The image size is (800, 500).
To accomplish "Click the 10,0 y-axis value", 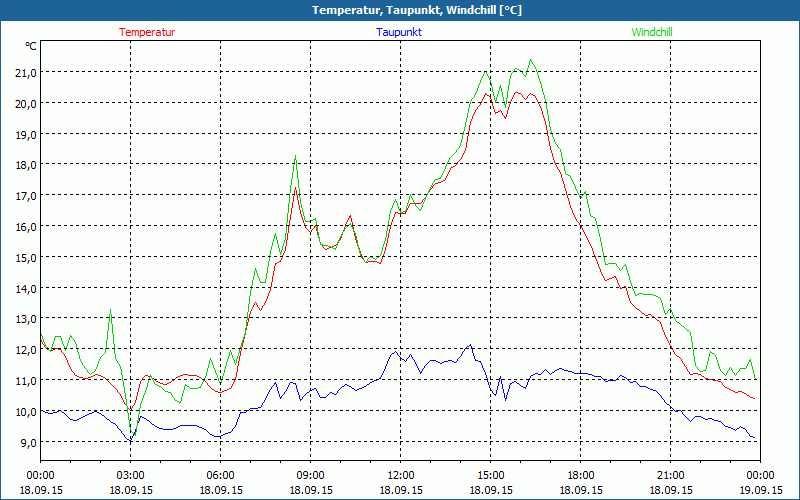I will [26, 411].
